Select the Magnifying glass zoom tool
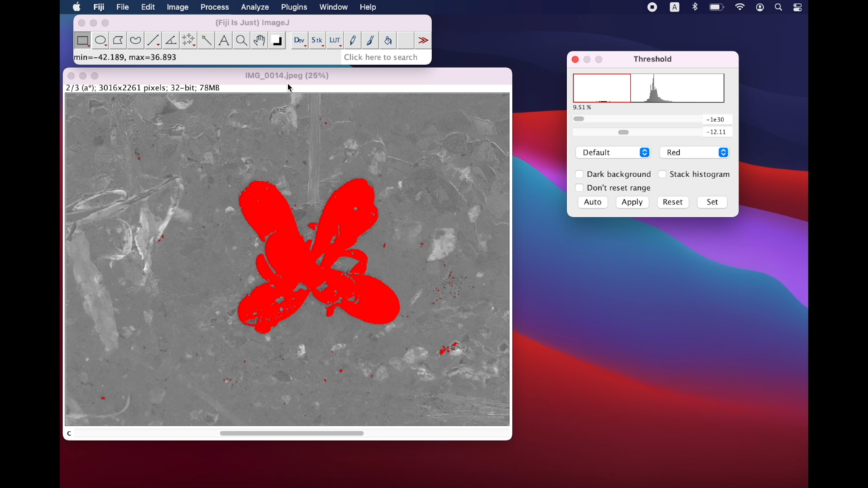868x488 pixels. click(x=242, y=40)
